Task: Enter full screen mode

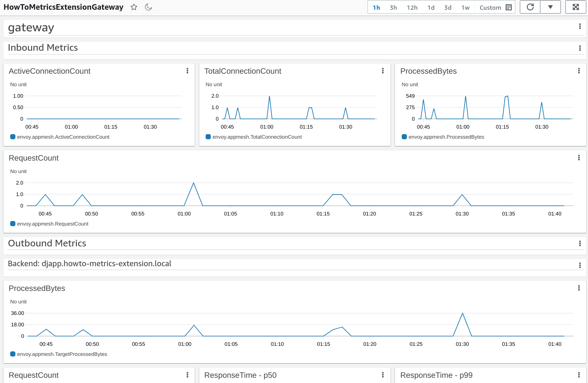Action: 576,7
